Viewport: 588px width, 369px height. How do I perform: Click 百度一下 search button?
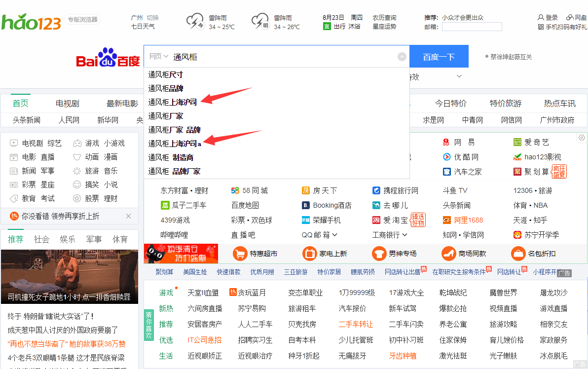[439, 56]
